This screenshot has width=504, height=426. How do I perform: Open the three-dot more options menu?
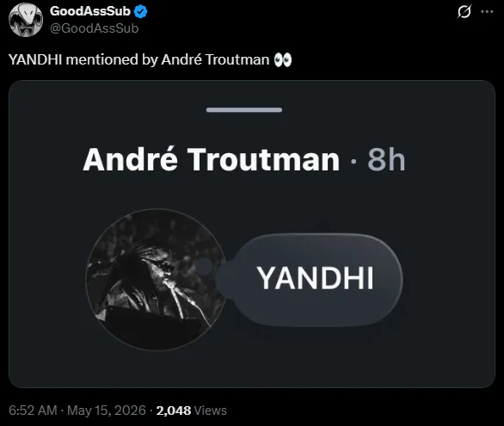point(487,12)
